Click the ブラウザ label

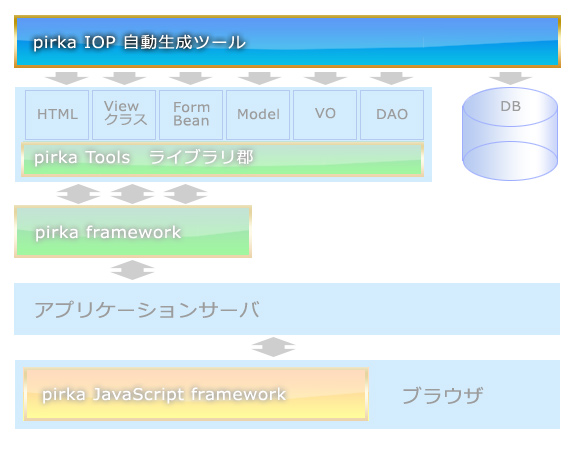[442, 395]
